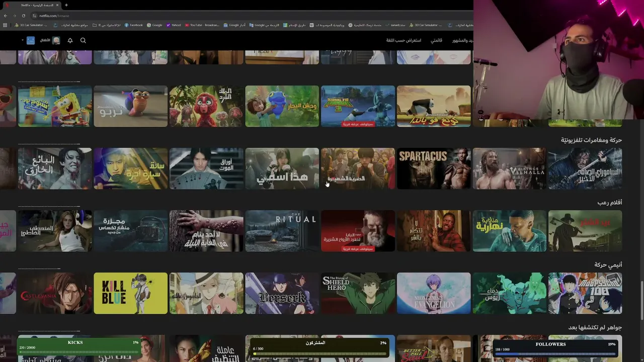Open the sanad bookmark

[x=395, y=25]
